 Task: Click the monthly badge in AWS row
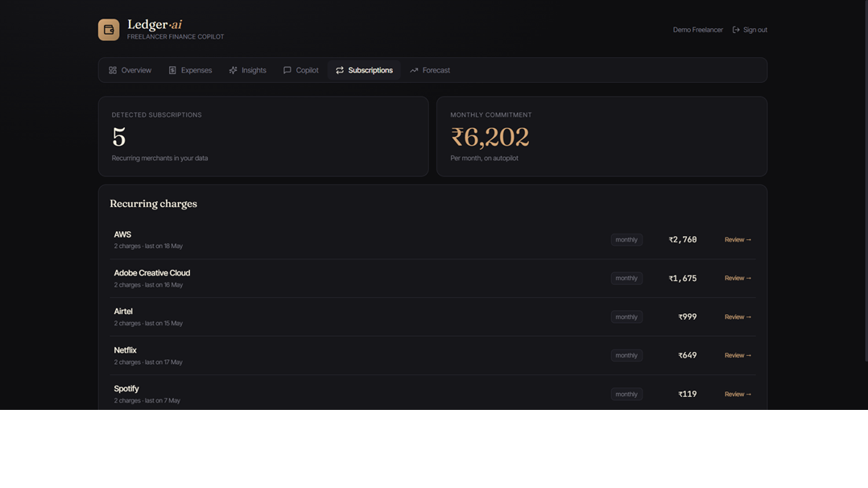(626, 240)
